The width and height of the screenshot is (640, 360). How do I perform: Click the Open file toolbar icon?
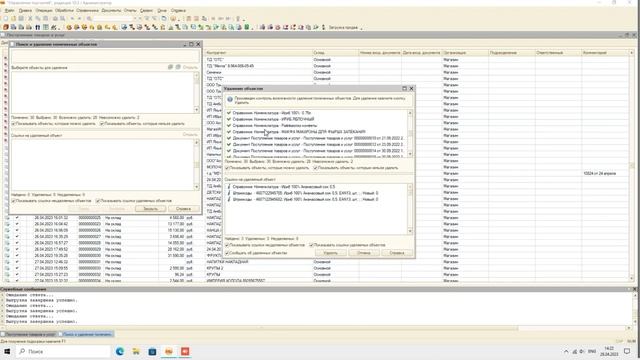tap(13, 18)
